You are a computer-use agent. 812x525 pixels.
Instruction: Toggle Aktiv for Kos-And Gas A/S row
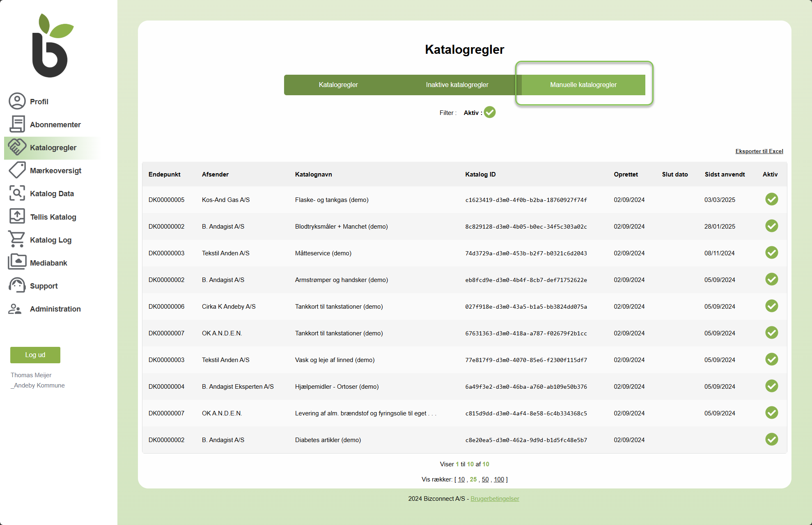(x=771, y=199)
